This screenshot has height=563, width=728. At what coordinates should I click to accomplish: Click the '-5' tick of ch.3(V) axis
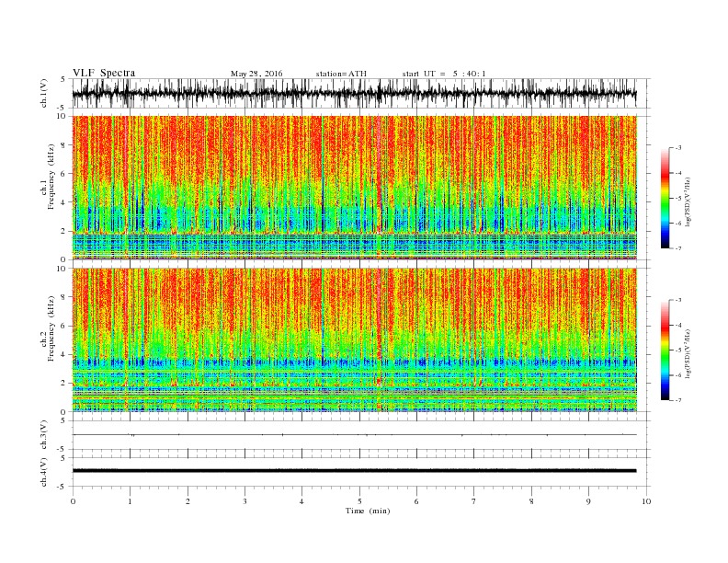coord(63,450)
